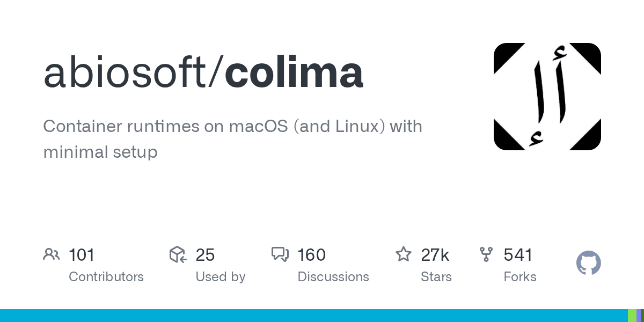Click the Used by package icon

(x=178, y=254)
